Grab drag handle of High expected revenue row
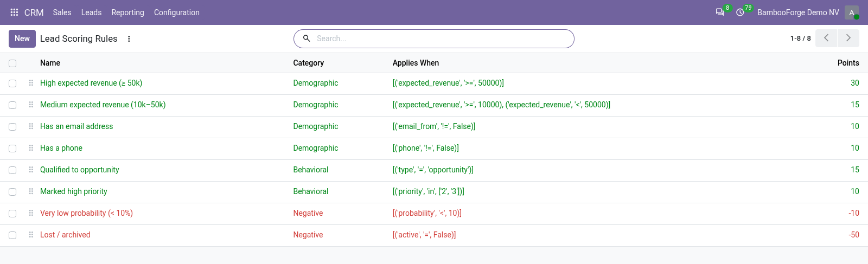Screen dimensions: 868x264 tap(31, 83)
